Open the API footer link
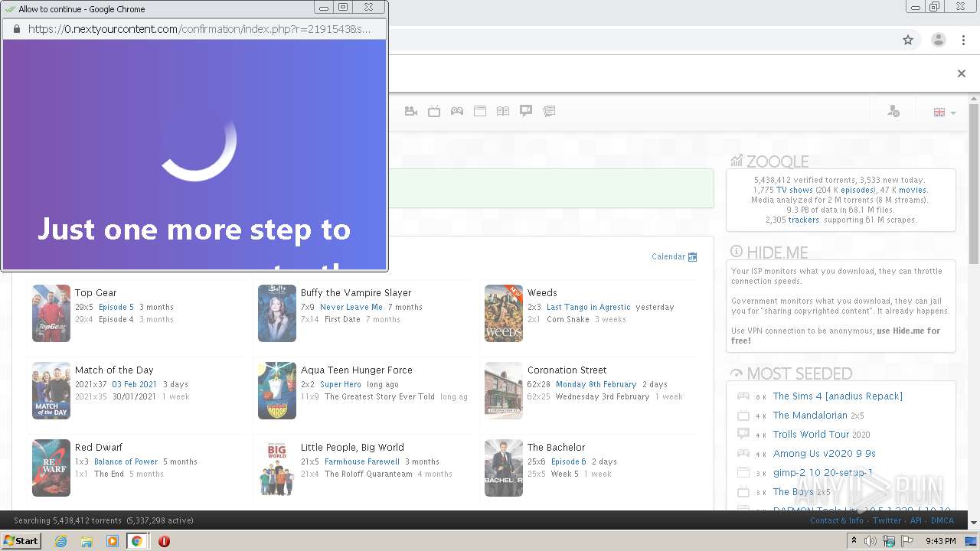The width and height of the screenshot is (980, 551). pos(916,520)
